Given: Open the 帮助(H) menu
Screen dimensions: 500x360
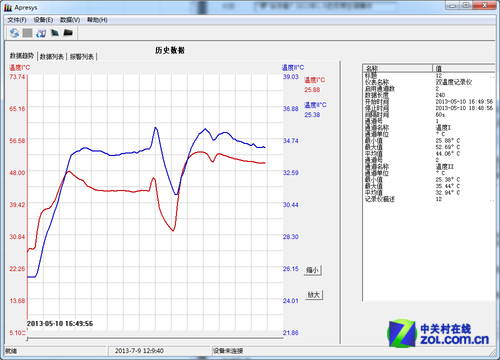Looking at the screenshot, I should coord(97,20).
